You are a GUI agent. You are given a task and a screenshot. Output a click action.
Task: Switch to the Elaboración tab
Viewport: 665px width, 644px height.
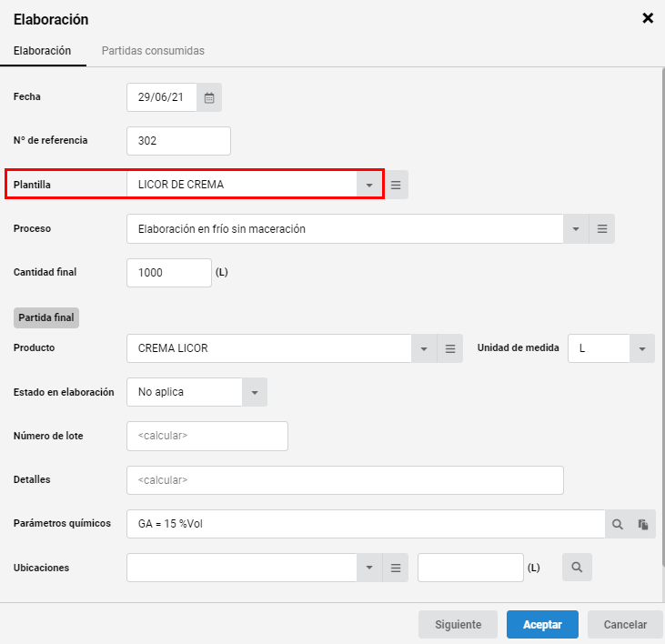coord(43,51)
